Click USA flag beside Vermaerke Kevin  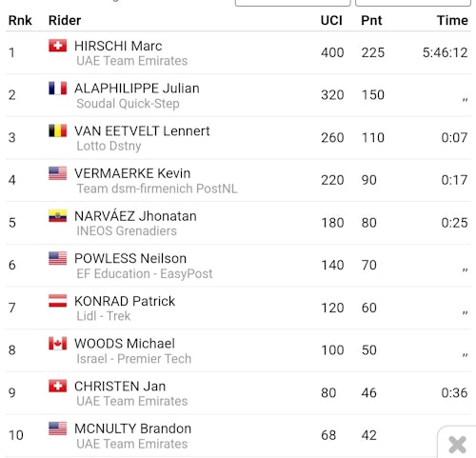point(58,173)
